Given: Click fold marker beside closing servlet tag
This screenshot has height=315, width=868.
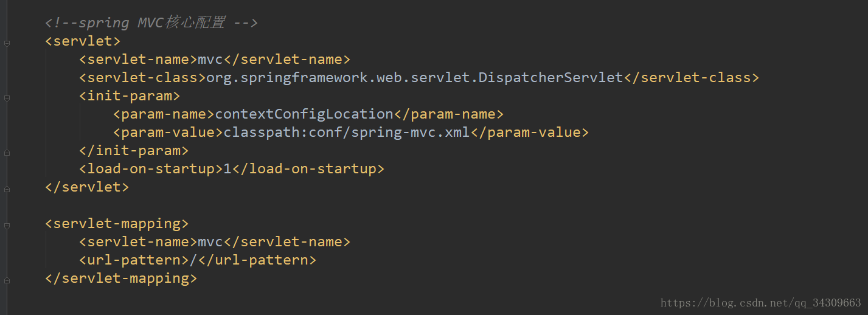Looking at the screenshot, I should pos(6,188).
